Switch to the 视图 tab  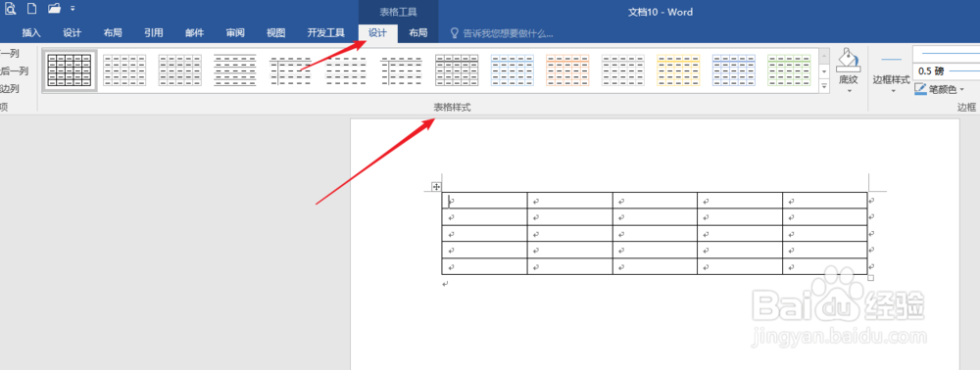coord(275,33)
